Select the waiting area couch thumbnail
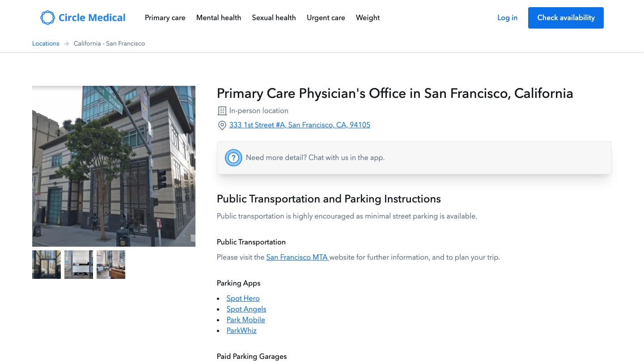 (110, 264)
